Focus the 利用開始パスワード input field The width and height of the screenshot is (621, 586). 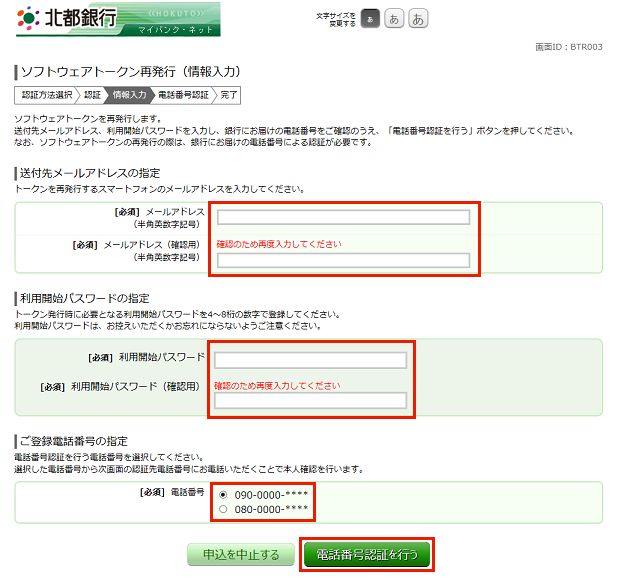(x=310, y=361)
